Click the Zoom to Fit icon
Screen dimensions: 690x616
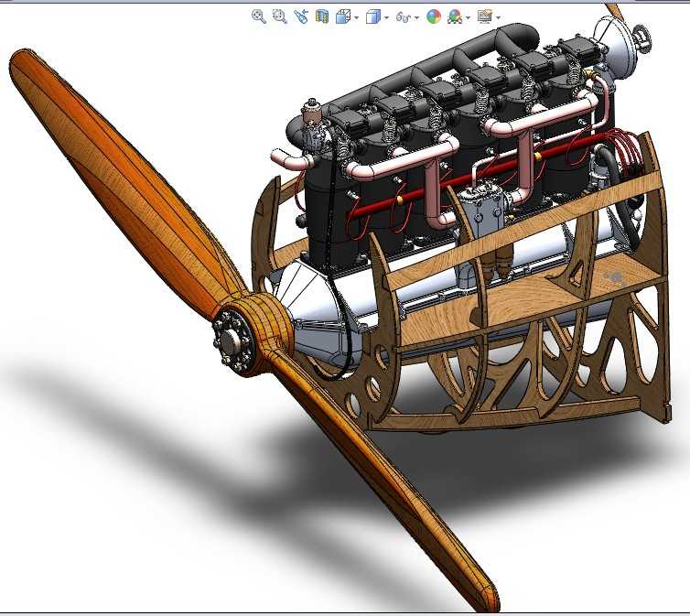pyautogui.click(x=259, y=16)
